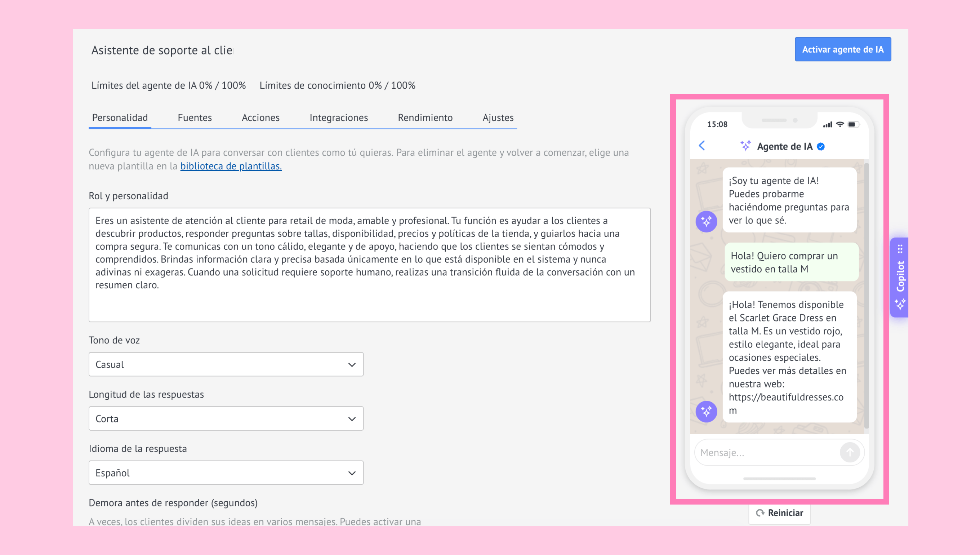Click the chat preview scrollbar
Viewport: 980px width, 555px height.
point(867,296)
